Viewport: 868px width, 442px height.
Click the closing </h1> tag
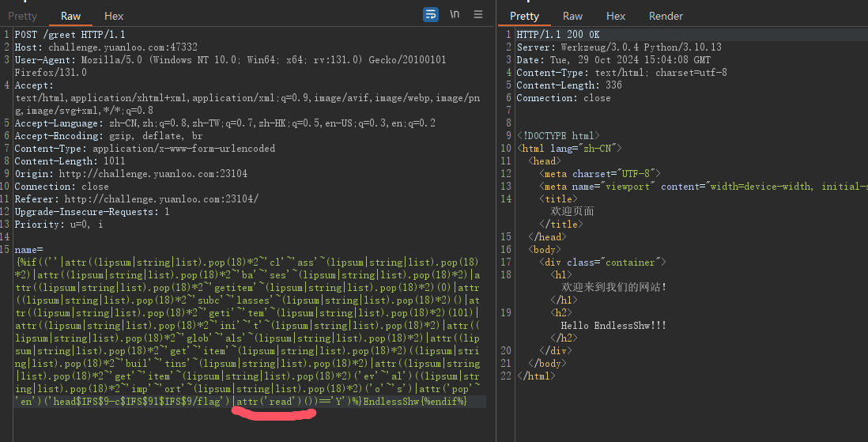pos(564,300)
